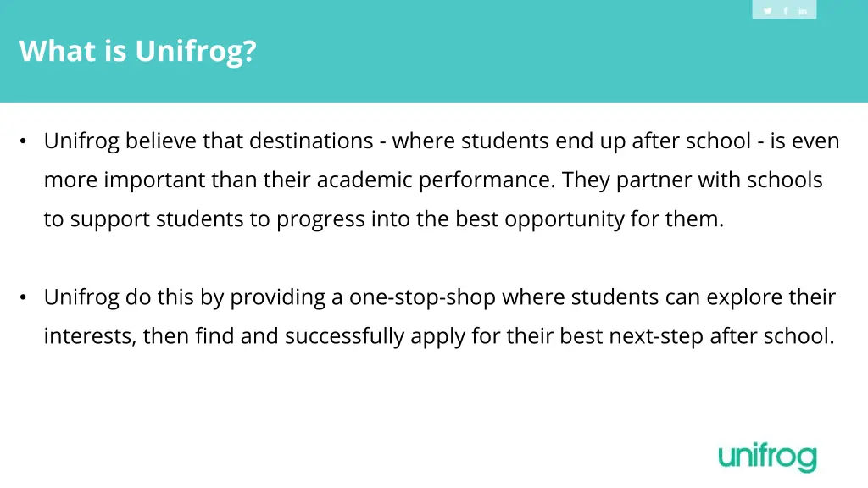
Task: Click the Twitter bird icon
Action: (767, 11)
